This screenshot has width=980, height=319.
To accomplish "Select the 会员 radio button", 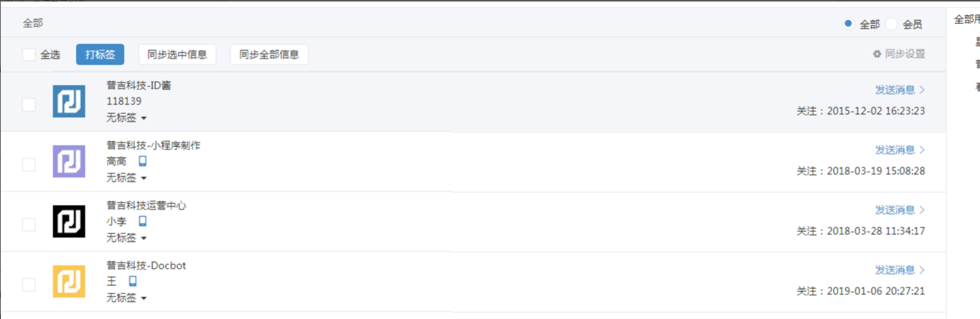I will coord(891,24).
